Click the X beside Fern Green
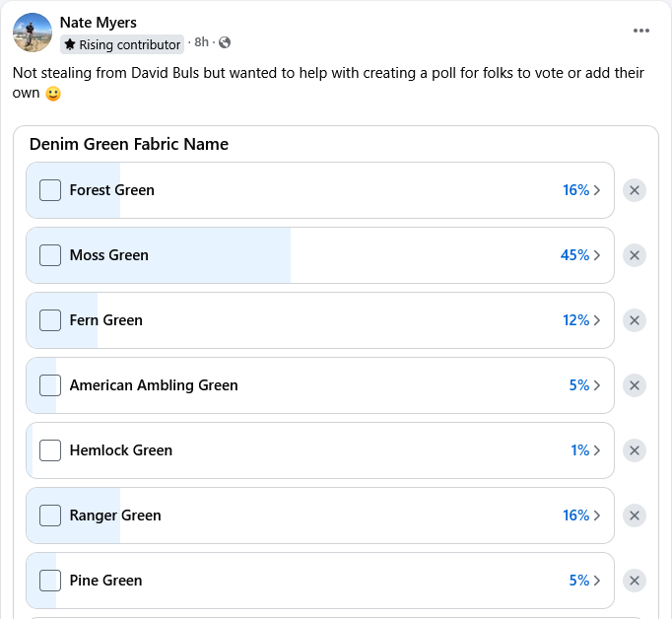Screen dimensions: 672x619 635,320
